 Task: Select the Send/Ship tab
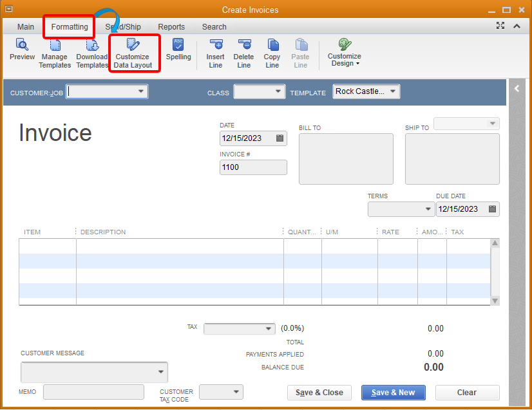(x=123, y=26)
